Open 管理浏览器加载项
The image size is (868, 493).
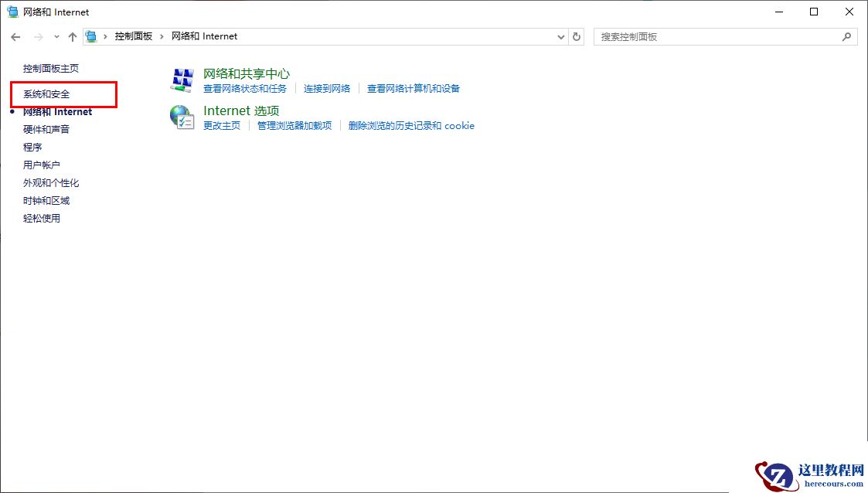coord(294,125)
